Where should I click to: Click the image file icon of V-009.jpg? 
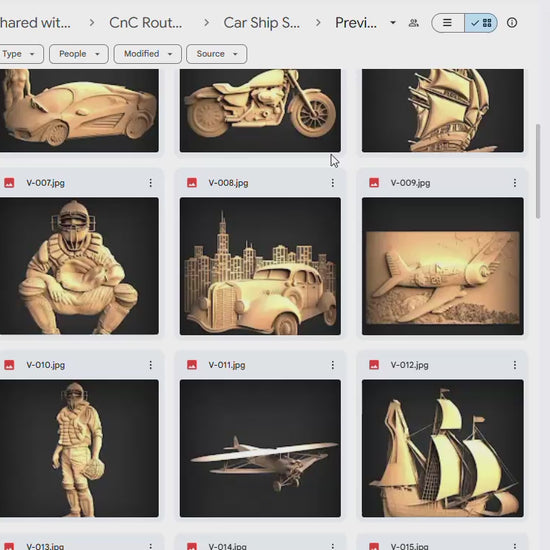pyautogui.click(x=374, y=183)
